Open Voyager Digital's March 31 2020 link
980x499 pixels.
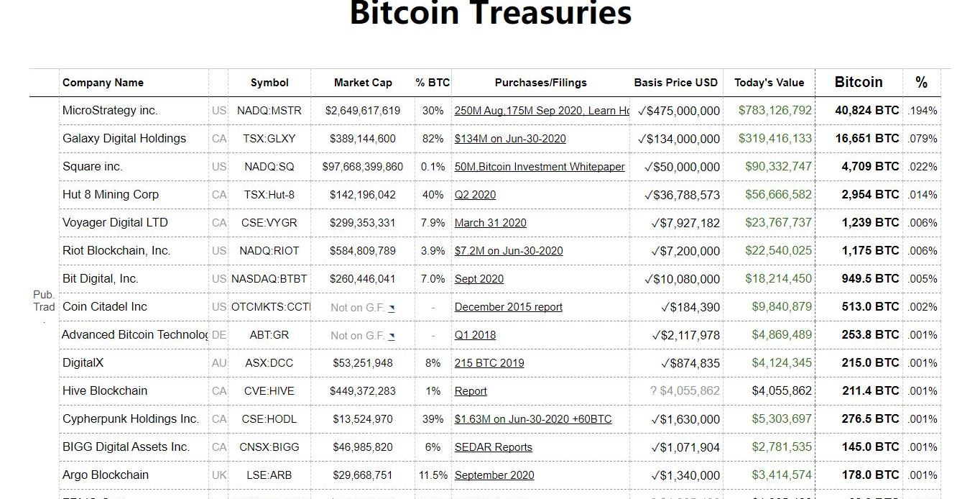490,223
